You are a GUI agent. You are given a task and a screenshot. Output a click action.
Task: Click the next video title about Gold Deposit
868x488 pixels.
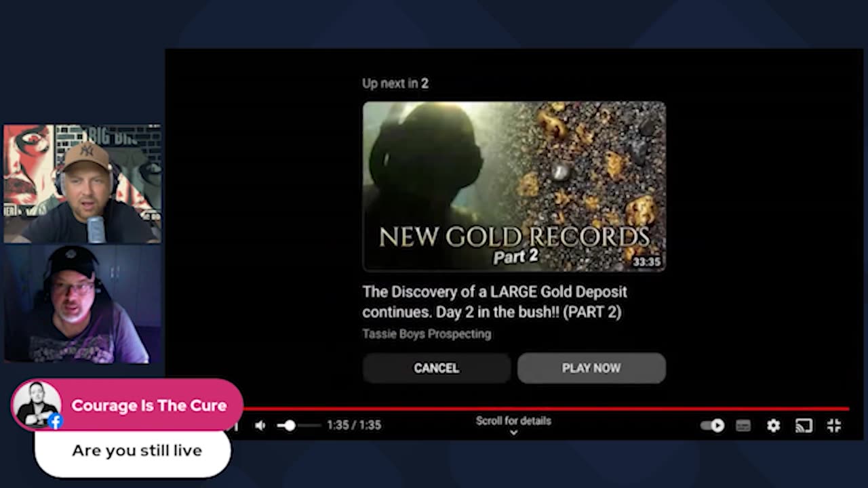[495, 302]
